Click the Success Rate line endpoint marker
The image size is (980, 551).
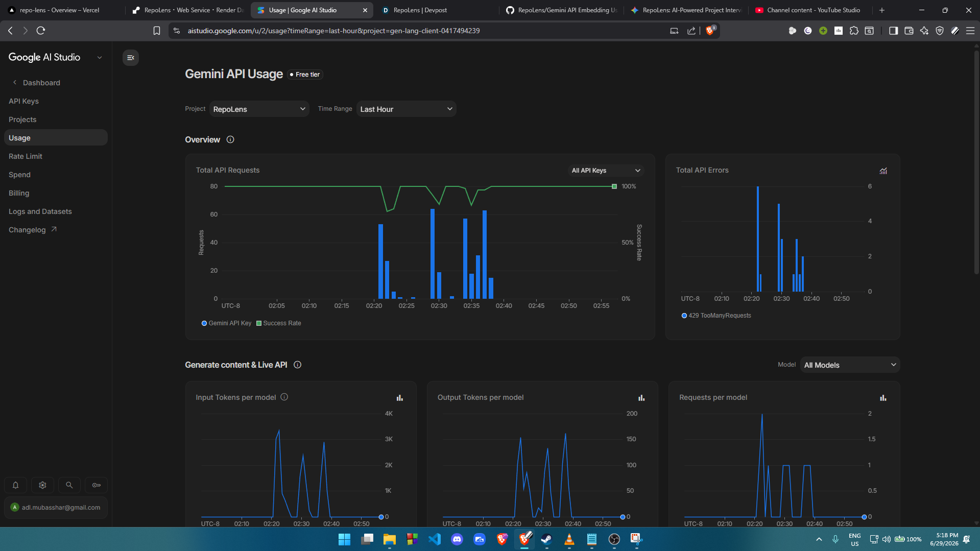tap(614, 186)
